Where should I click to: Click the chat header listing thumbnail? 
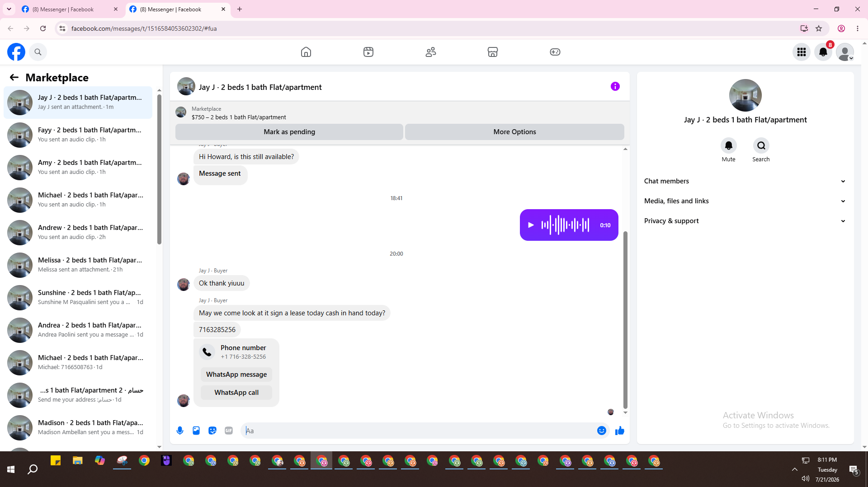coord(186,87)
